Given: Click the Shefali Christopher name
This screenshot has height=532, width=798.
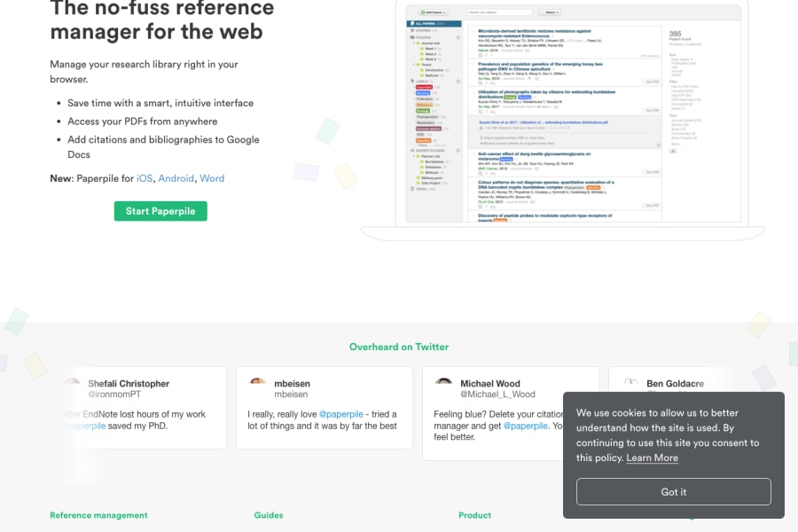Looking at the screenshot, I should point(129,383).
